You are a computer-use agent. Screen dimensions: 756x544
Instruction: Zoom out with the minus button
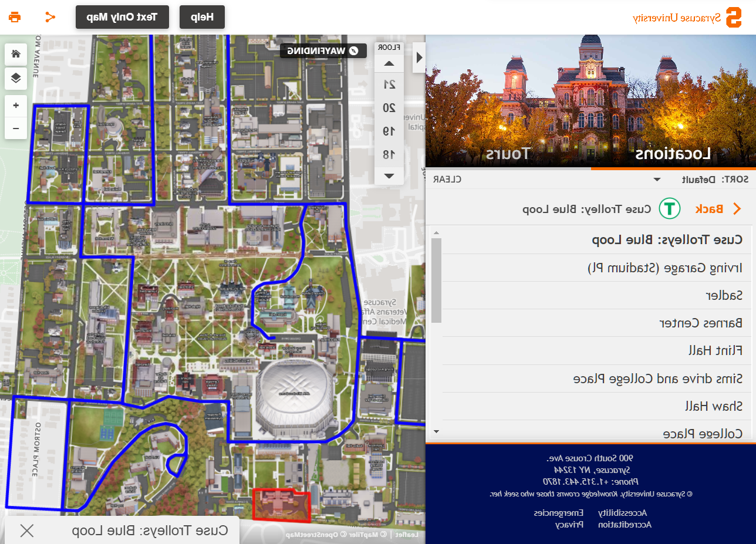pos(16,128)
